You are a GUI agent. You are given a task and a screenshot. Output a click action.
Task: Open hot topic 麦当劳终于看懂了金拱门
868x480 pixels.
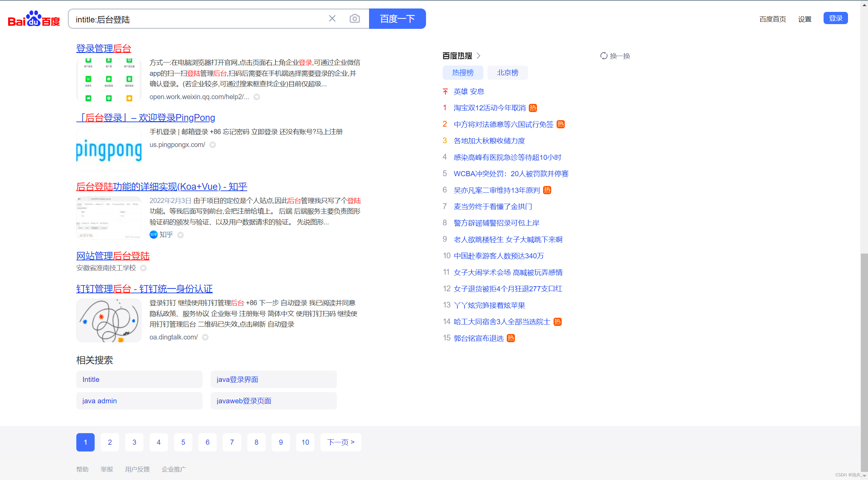(x=493, y=206)
